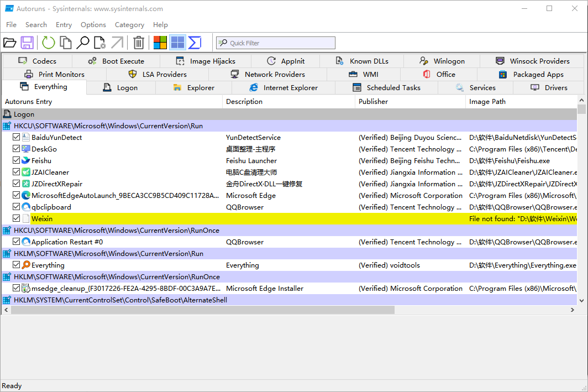Click registry icon beside HKLM RunOnce key
Screen dimensions: 588x392
[7, 277]
